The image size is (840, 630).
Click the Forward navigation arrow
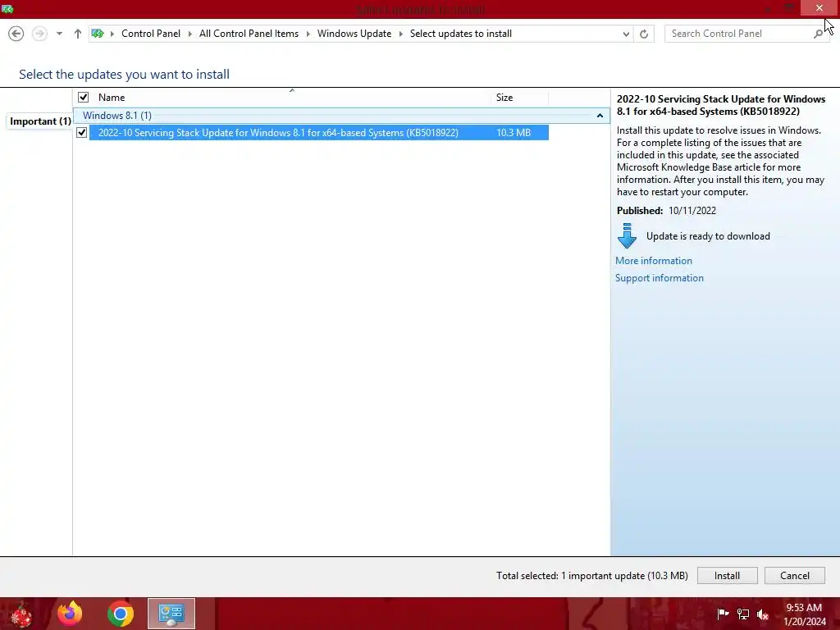tap(39, 34)
